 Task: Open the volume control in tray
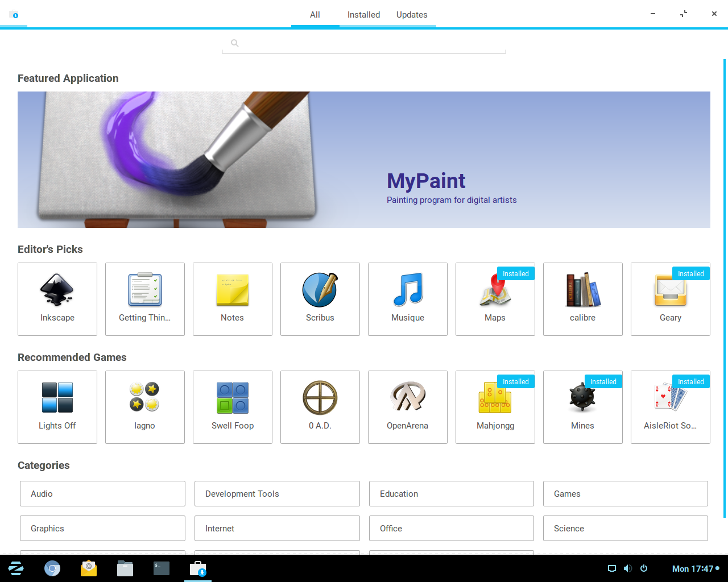628,568
